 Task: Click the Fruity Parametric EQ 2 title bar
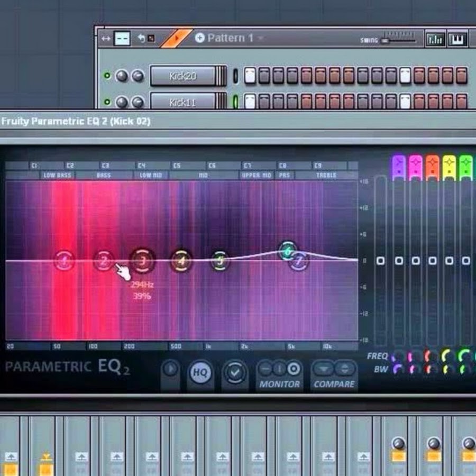tap(238, 122)
